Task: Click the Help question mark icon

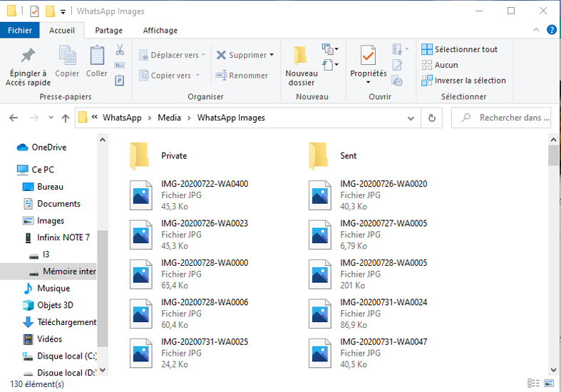Action: [551, 30]
